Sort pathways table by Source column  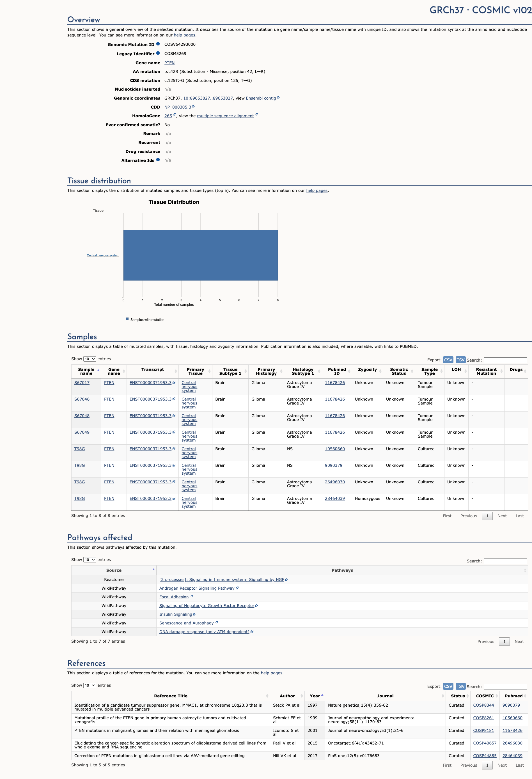114,570
